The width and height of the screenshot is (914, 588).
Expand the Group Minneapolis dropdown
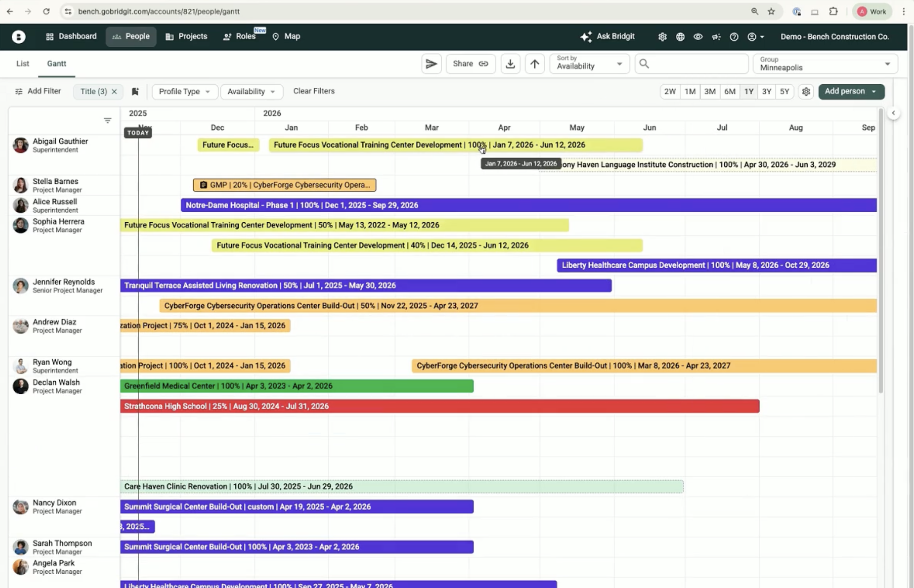[x=825, y=64]
